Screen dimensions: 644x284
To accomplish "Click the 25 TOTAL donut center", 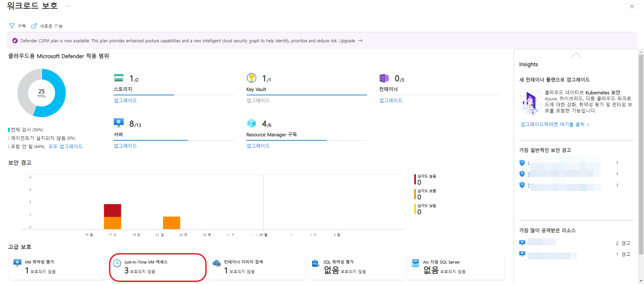I will pyautogui.click(x=42, y=93).
